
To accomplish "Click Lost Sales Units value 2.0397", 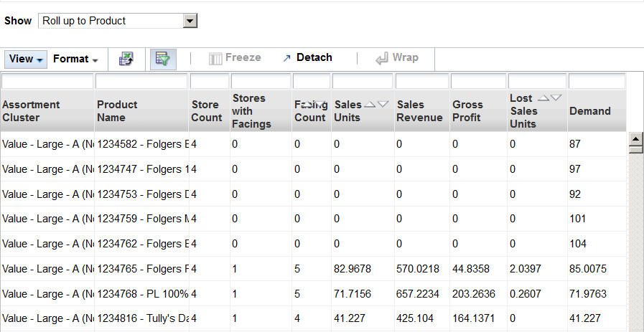I will [526, 269].
